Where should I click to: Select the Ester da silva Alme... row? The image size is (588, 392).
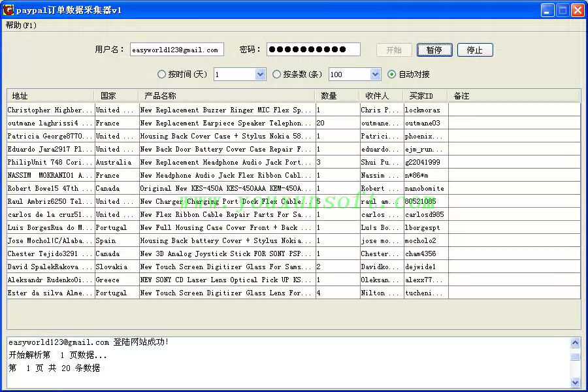293,293
